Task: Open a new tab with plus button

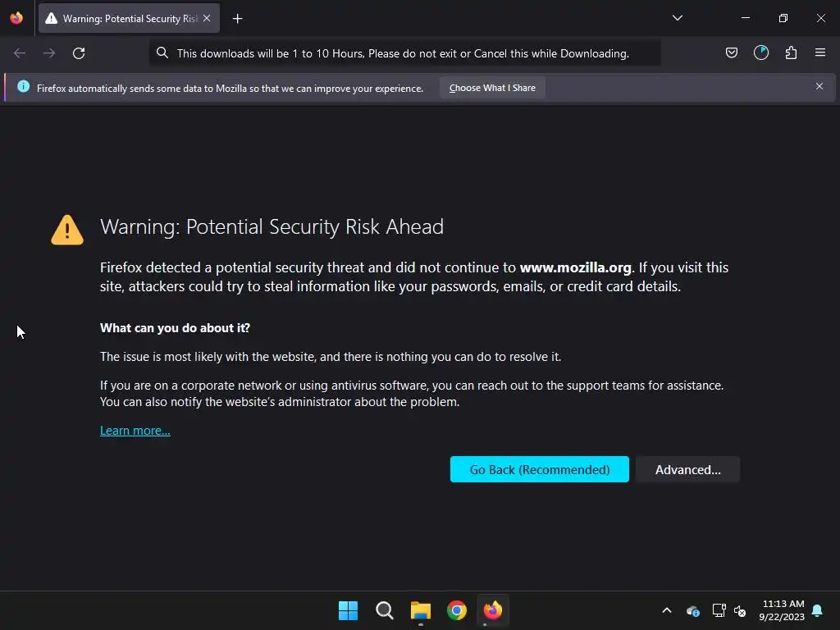Action: (237, 19)
